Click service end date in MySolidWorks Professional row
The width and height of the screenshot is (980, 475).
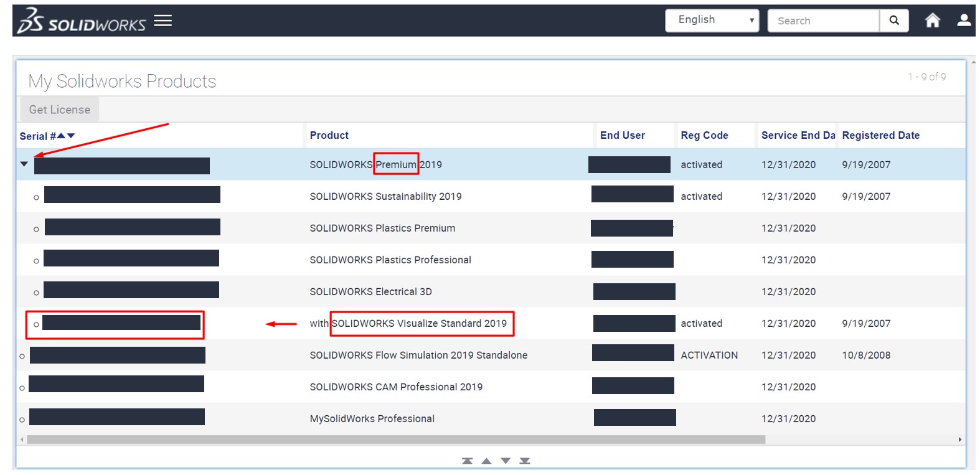point(788,418)
